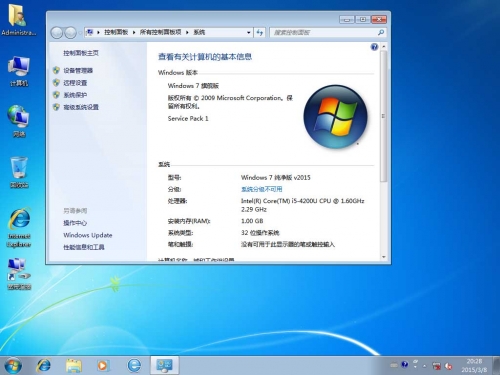Launch Internet Explorer from the desktop

(x=19, y=228)
